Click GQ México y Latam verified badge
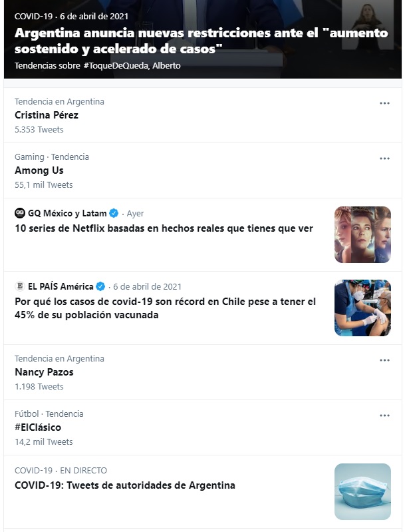 (x=114, y=213)
